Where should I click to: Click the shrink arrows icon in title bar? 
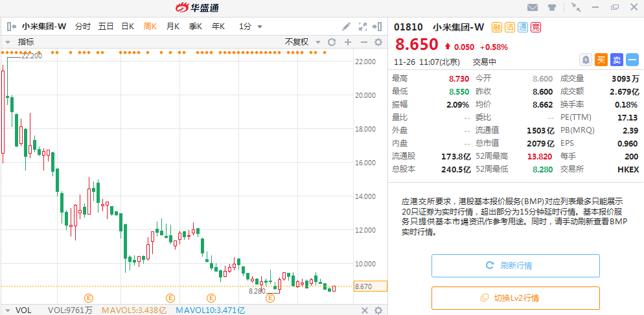[576, 7]
